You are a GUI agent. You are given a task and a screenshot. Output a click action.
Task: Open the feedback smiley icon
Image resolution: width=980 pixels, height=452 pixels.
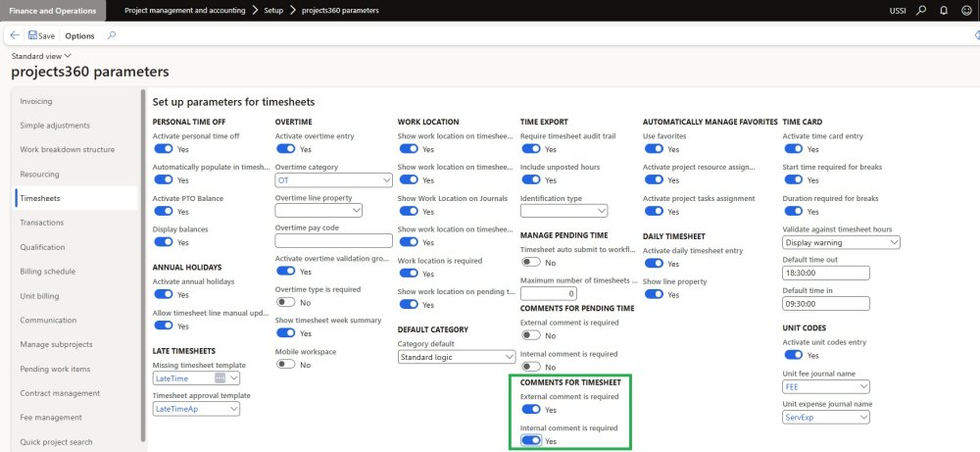tap(965, 11)
